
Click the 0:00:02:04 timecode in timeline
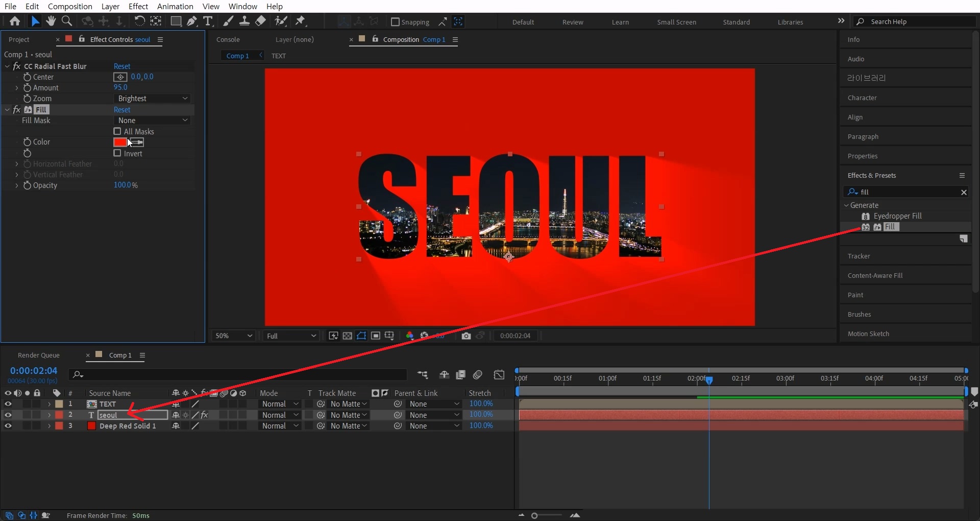(x=34, y=370)
